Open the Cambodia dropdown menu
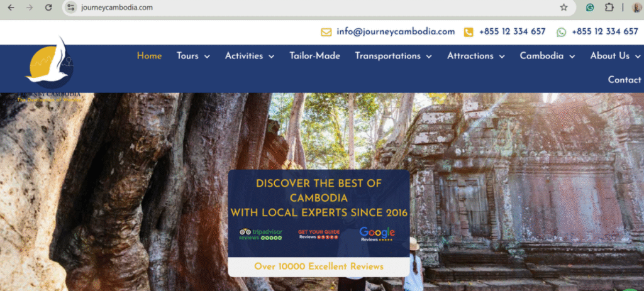 tap(547, 56)
